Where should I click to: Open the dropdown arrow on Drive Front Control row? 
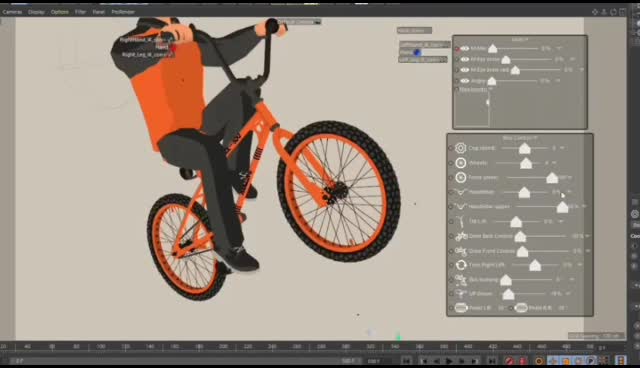tap(588, 251)
